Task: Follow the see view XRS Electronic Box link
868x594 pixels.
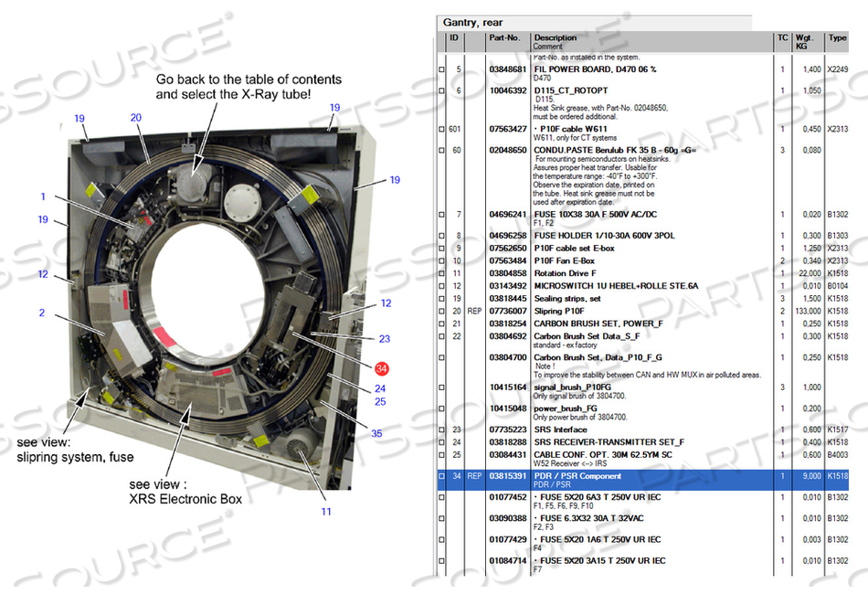Action: (185, 493)
